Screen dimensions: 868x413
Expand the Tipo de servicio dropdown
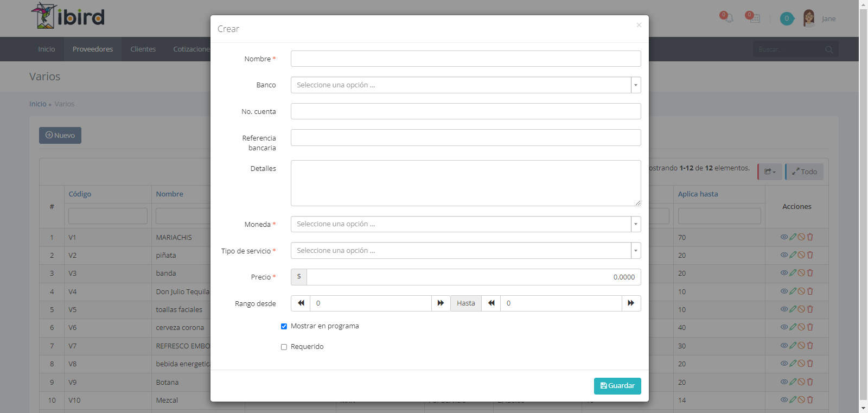465,251
